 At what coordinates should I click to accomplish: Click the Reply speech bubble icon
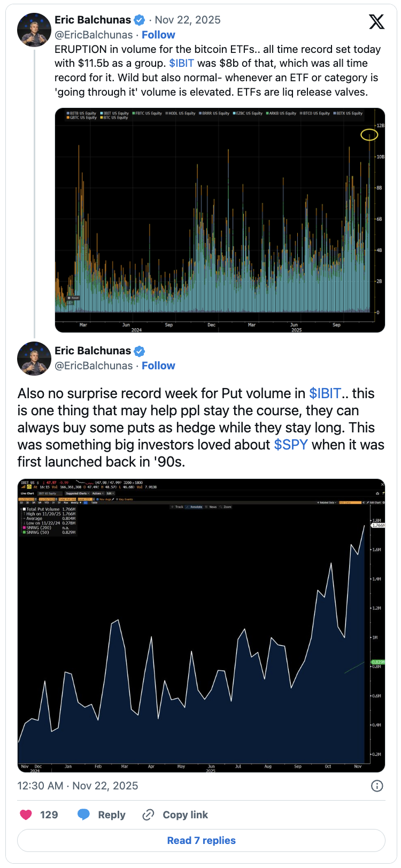coord(83,815)
